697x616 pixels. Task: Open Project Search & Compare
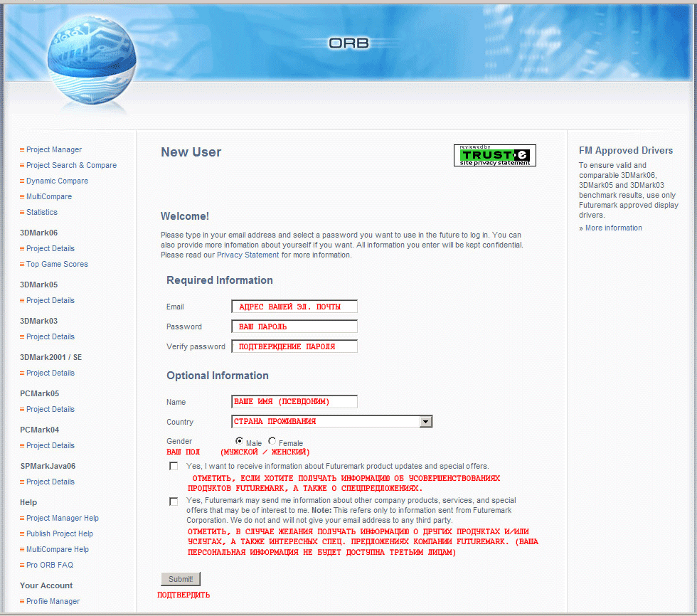point(71,165)
